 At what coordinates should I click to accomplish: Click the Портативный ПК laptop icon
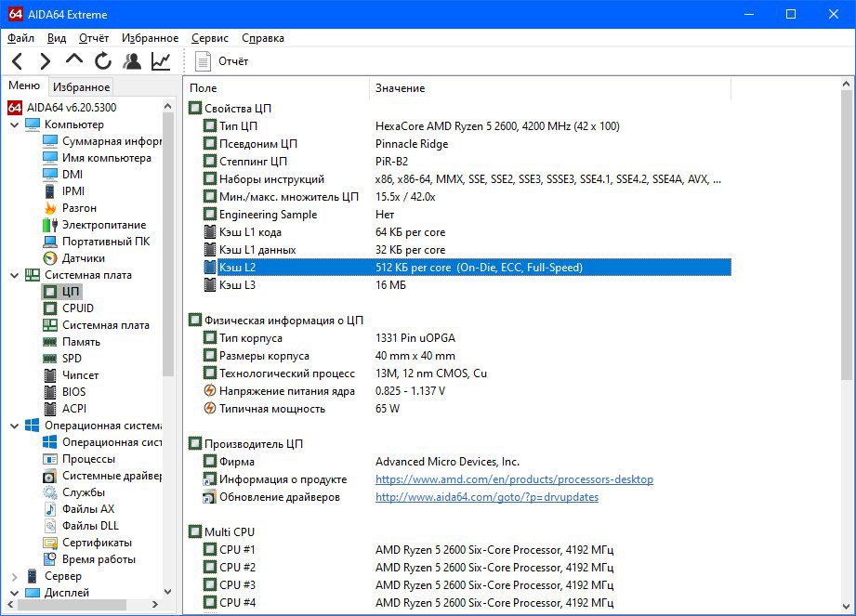tap(50, 242)
